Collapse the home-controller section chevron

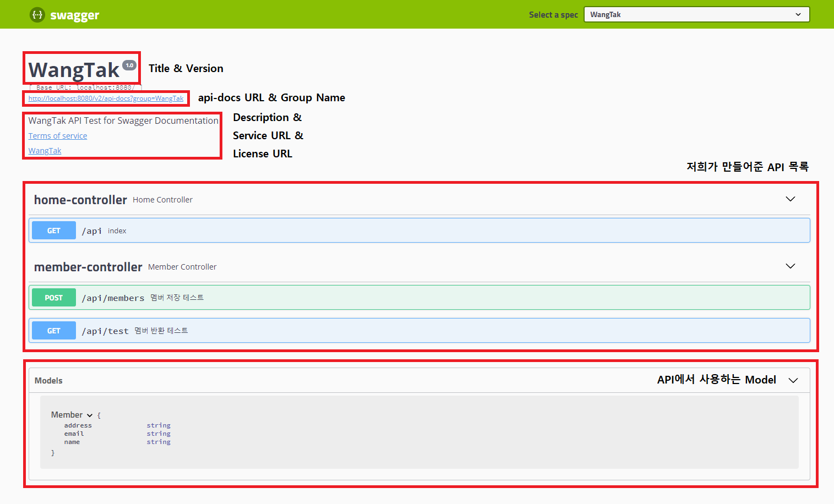click(791, 199)
